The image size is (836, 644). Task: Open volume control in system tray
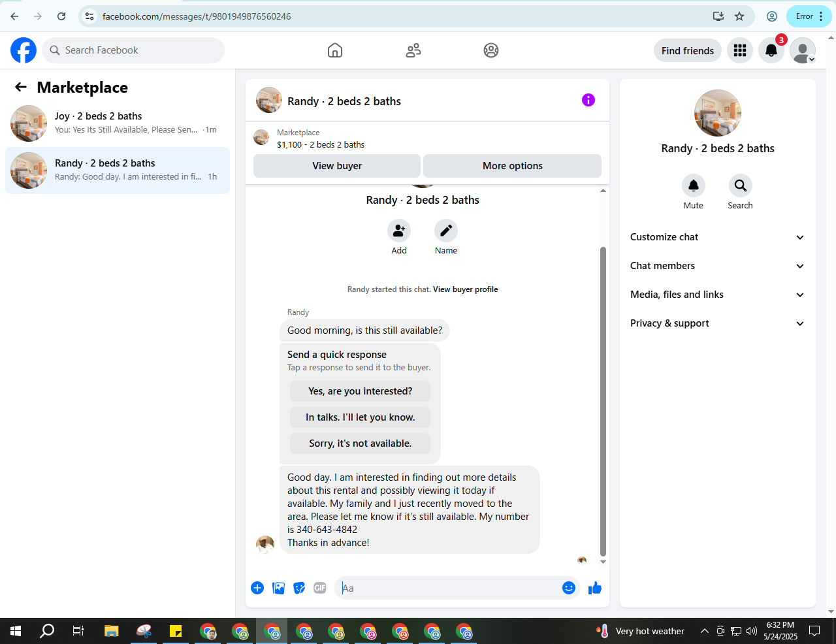tap(752, 631)
